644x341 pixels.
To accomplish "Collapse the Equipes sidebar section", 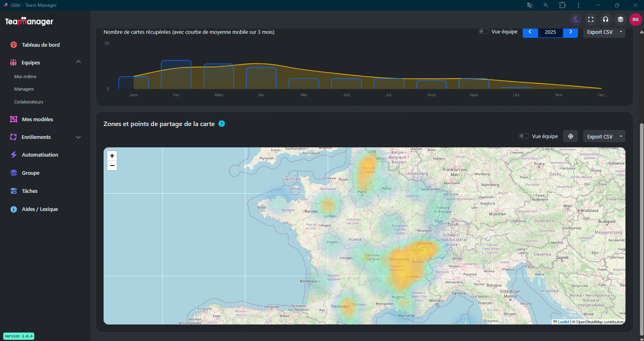I will 78,62.
